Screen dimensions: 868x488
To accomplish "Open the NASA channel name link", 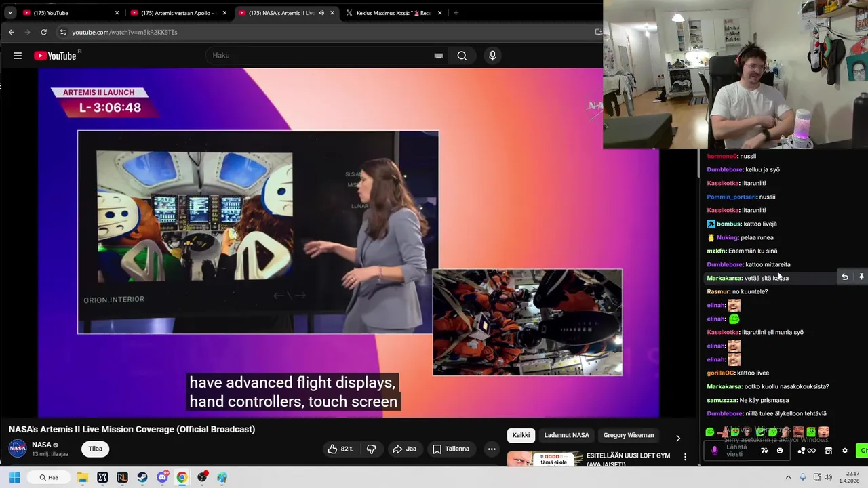I will point(41,445).
